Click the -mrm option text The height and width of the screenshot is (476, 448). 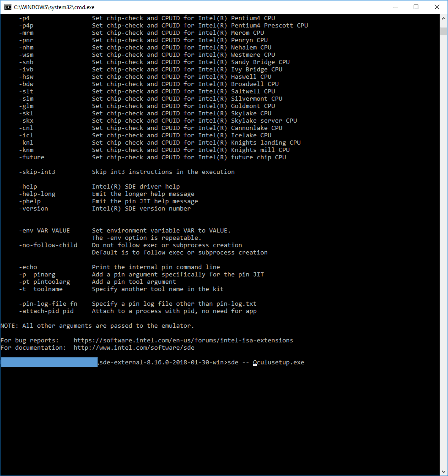click(26, 33)
